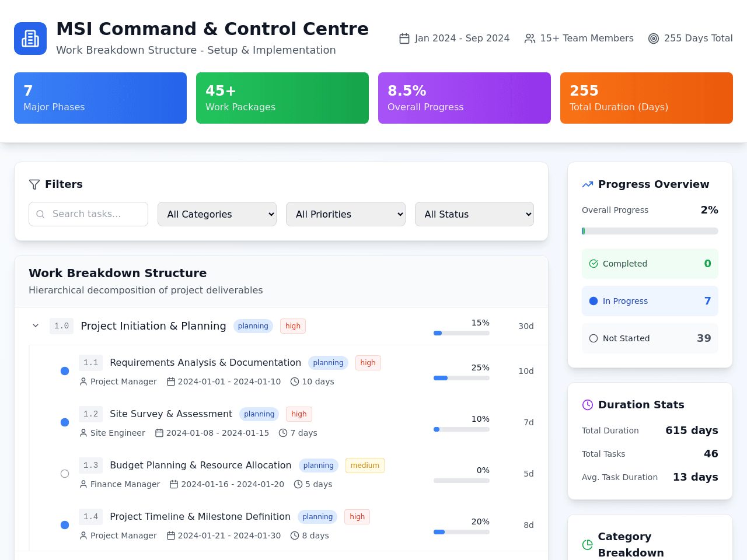Click the hollow circle icon beside Not Started
Image resolution: width=747 pixels, height=560 pixels.
594,338
